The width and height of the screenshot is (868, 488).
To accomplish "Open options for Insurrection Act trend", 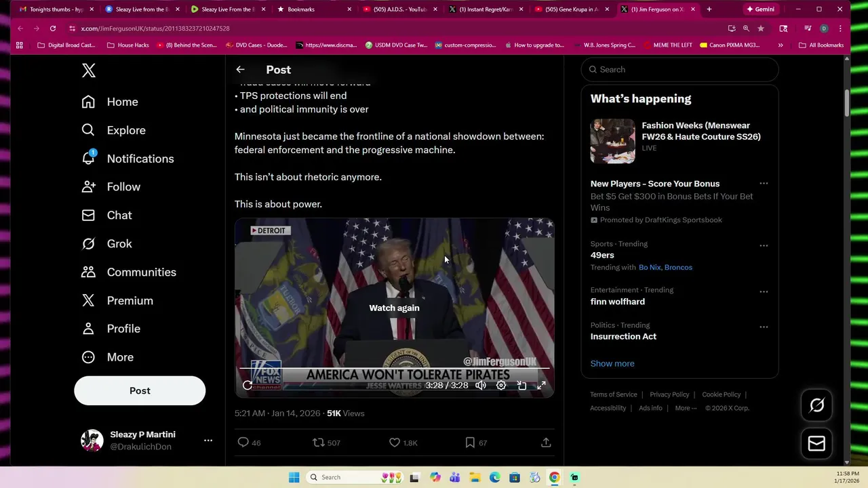I will pyautogui.click(x=764, y=327).
